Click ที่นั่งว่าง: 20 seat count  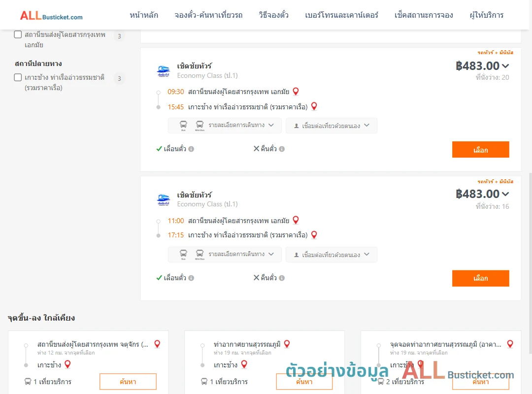point(492,77)
